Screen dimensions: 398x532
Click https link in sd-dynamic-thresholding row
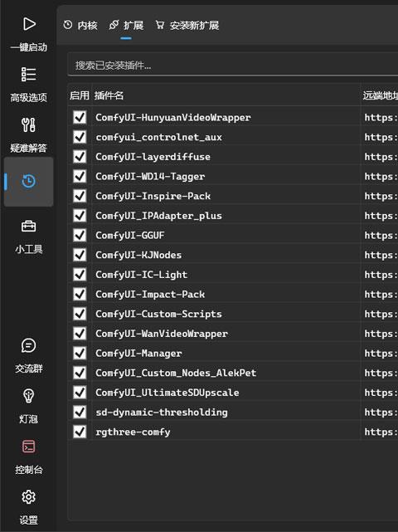[x=381, y=412]
